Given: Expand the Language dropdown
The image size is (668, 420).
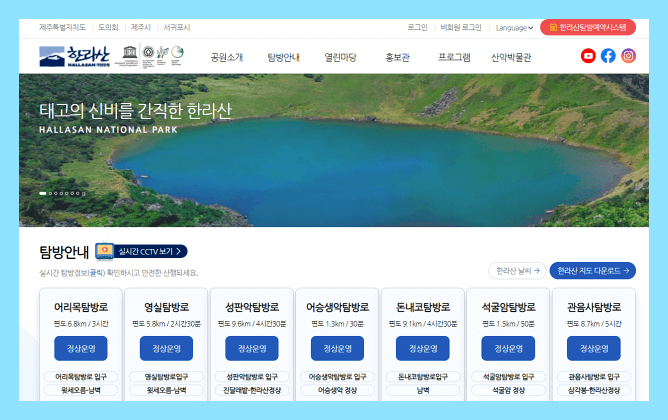Looking at the screenshot, I should coord(514,28).
